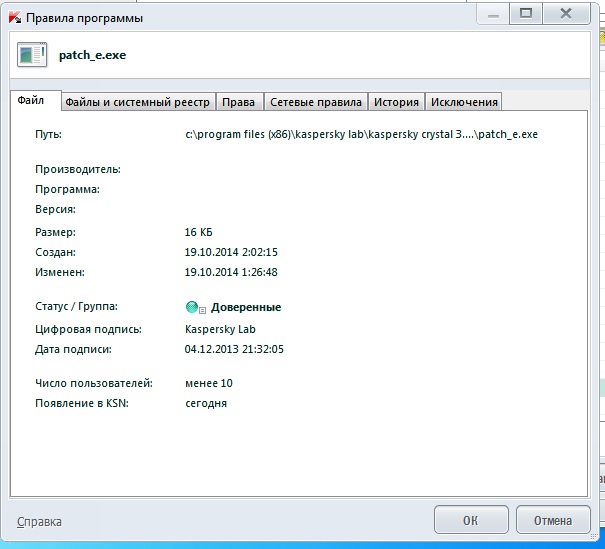Minimize the Правила программы window
This screenshot has height=549, width=605.
(x=492, y=13)
